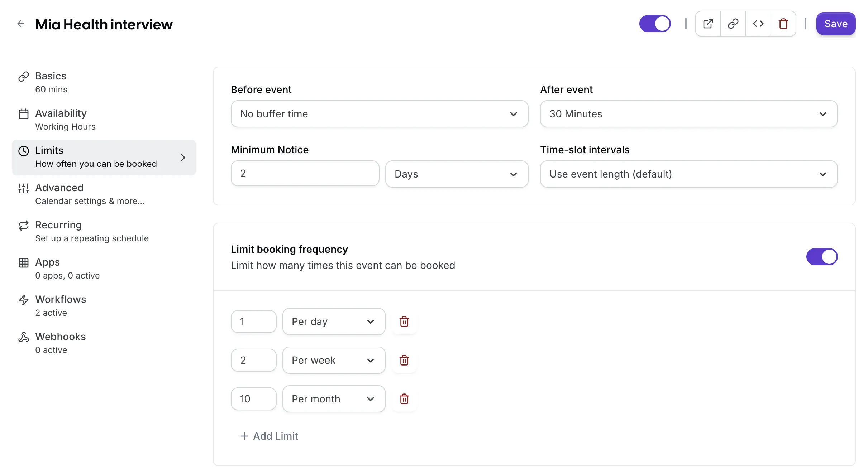Click the back arrow next to the title
Screen dimensions: 868x474
coord(21,24)
